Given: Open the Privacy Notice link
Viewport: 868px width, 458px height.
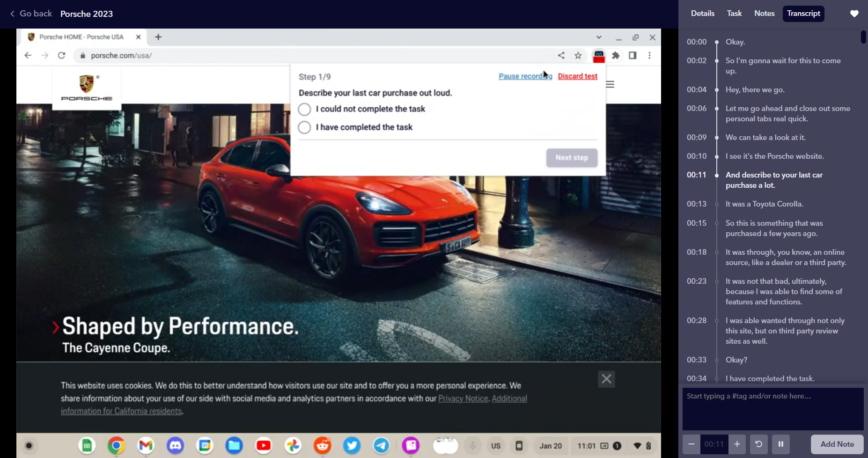Looking at the screenshot, I should (x=463, y=399).
